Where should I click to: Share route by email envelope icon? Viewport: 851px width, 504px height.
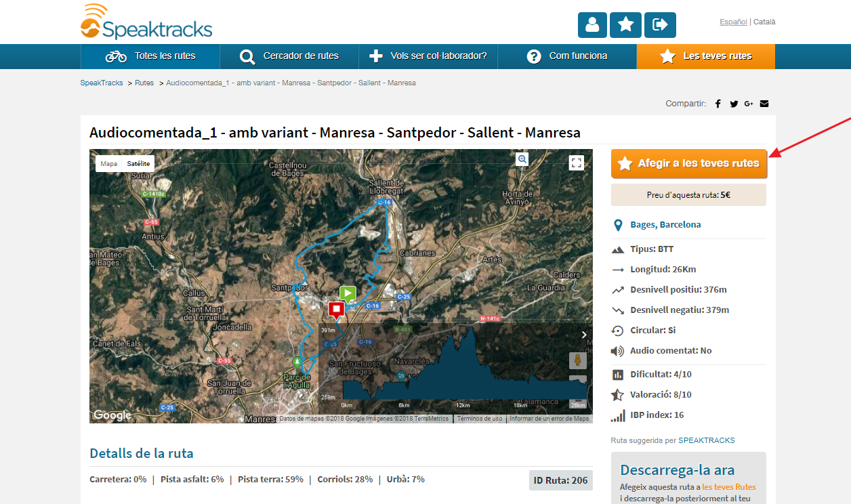[764, 104]
